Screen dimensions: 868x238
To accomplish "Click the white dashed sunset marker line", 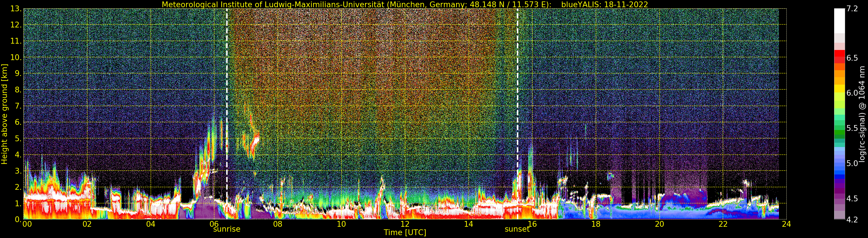I will (x=517, y=114).
